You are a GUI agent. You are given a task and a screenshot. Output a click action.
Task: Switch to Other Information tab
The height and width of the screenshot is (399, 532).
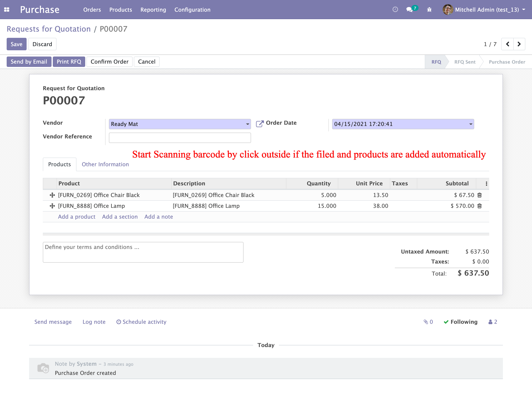point(105,164)
